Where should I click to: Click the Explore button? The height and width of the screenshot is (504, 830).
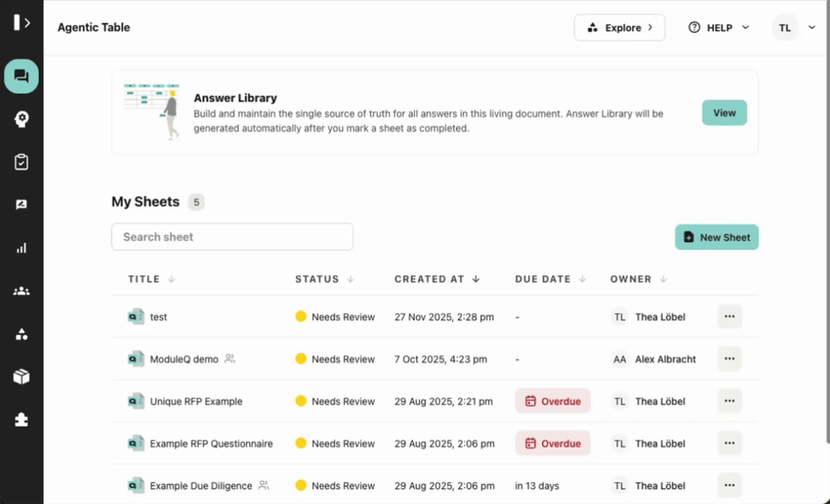pos(619,28)
